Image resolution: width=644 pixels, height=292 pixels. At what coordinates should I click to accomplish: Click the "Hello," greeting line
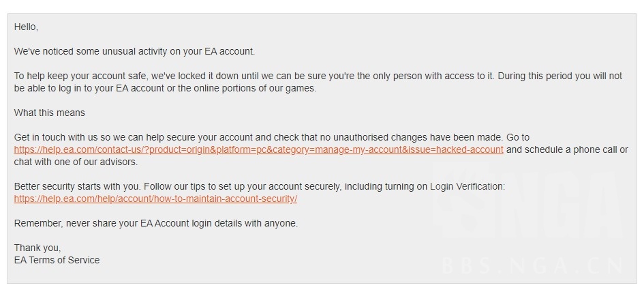(26, 27)
